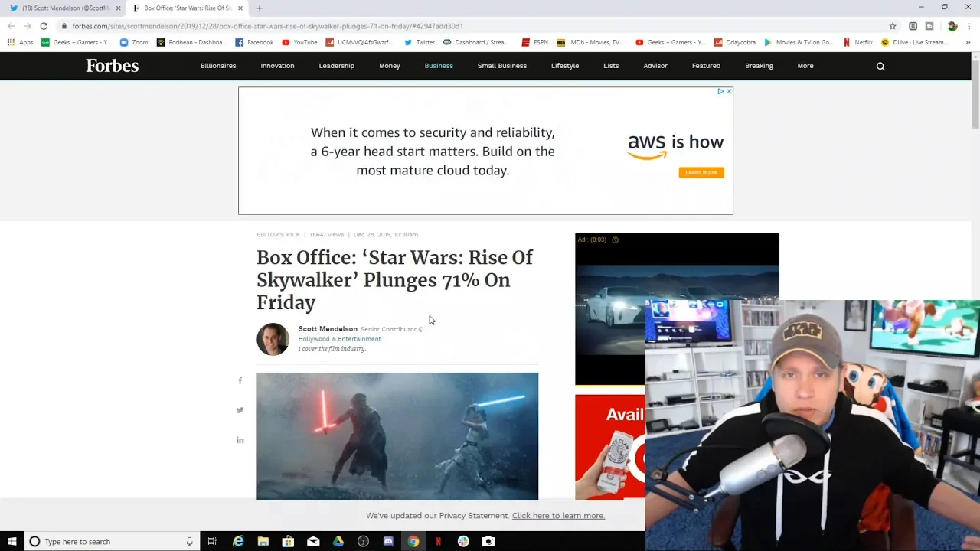Close the AWS ad with X icon

coord(729,91)
